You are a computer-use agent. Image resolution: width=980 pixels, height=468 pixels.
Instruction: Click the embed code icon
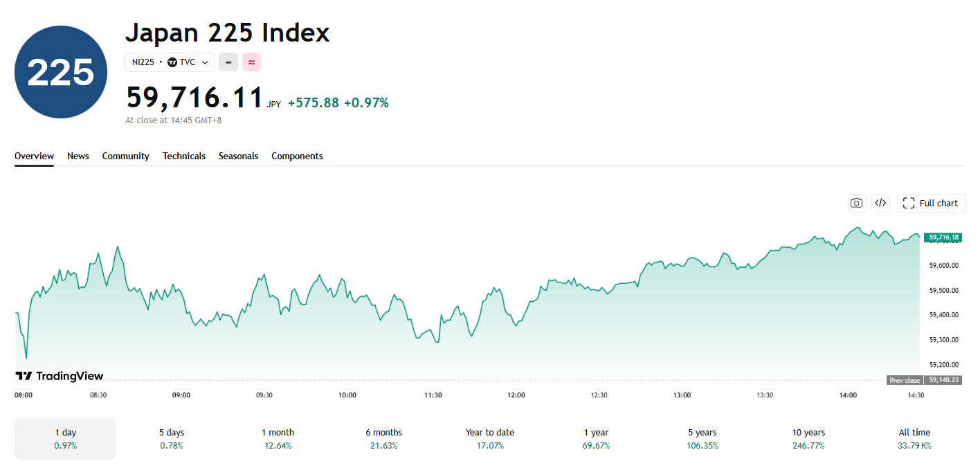click(880, 203)
